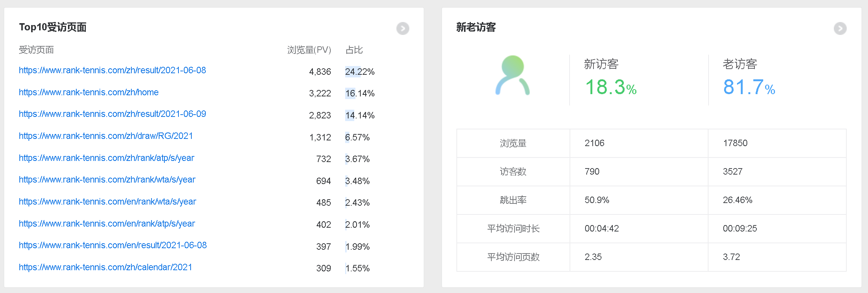Open the en/rank/atp/s/year link

107,224
